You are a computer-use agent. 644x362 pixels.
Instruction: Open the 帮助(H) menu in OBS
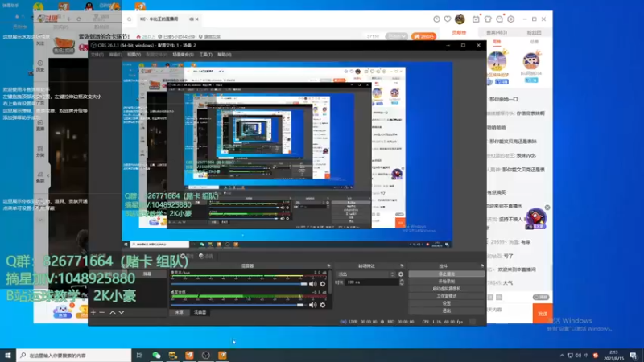(225, 54)
